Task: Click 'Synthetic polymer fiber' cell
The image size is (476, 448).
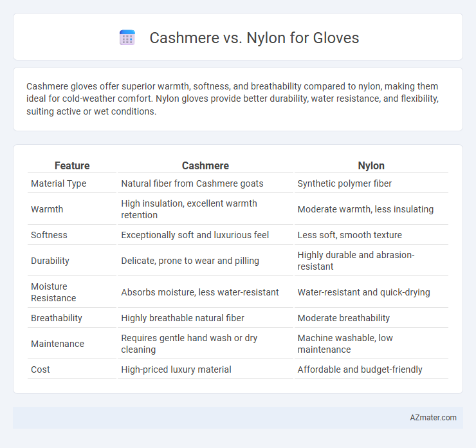Action: click(x=345, y=183)
